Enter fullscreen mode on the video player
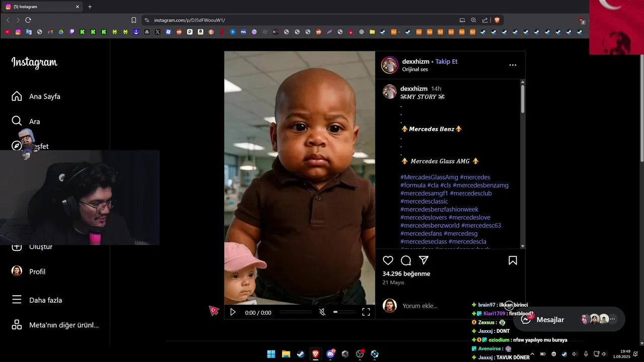The height and width of the screenshot is (362, 644). (x=366, y=312)
